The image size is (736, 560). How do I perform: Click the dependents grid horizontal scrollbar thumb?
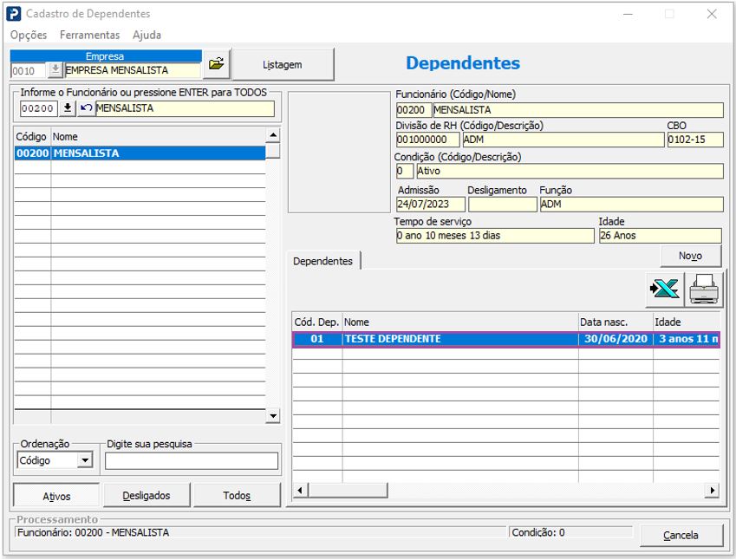pos(348,491)
